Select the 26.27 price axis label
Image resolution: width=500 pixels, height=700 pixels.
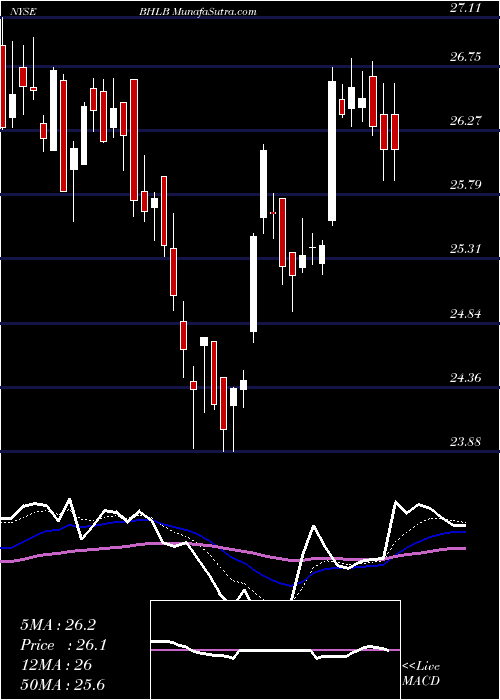468,121
